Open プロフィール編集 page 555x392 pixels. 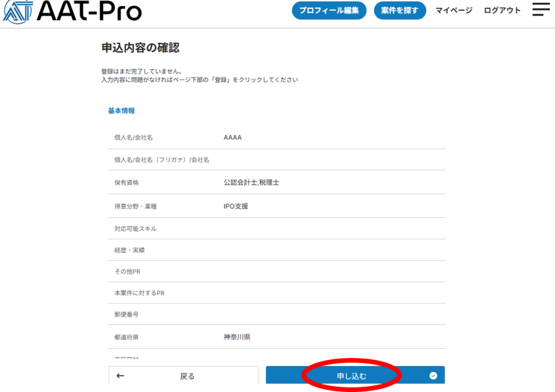coord(329,11)
